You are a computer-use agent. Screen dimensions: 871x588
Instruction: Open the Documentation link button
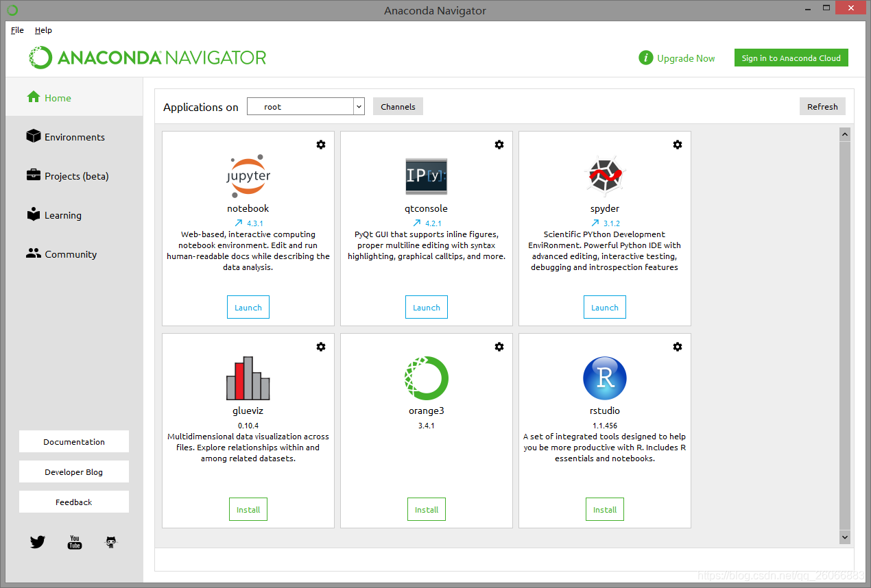pyautogui.click(x=74, y=441)
